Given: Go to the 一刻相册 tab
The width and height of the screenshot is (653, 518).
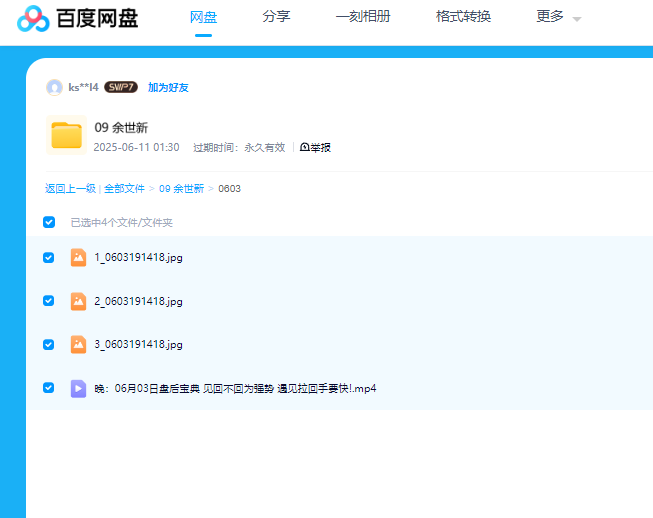Looking at the screenshot, I should tap(363, 17).
